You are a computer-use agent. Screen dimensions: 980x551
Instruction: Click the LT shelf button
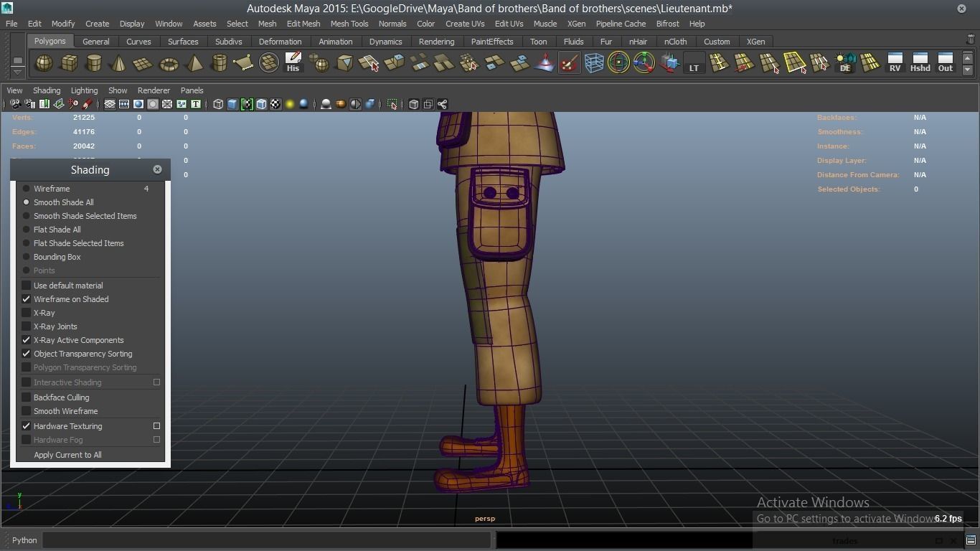[694, 63]
